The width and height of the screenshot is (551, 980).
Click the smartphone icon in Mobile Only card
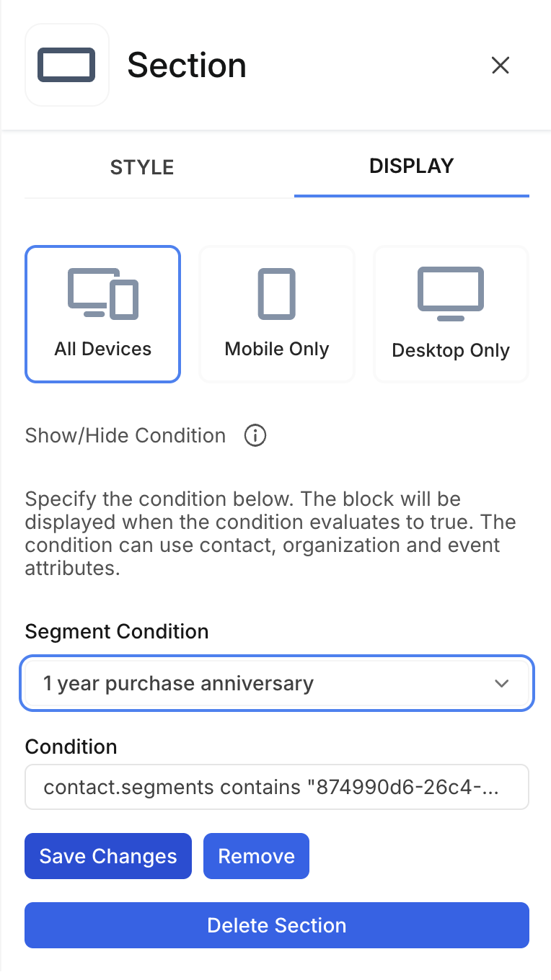click(x=277, y=293)
